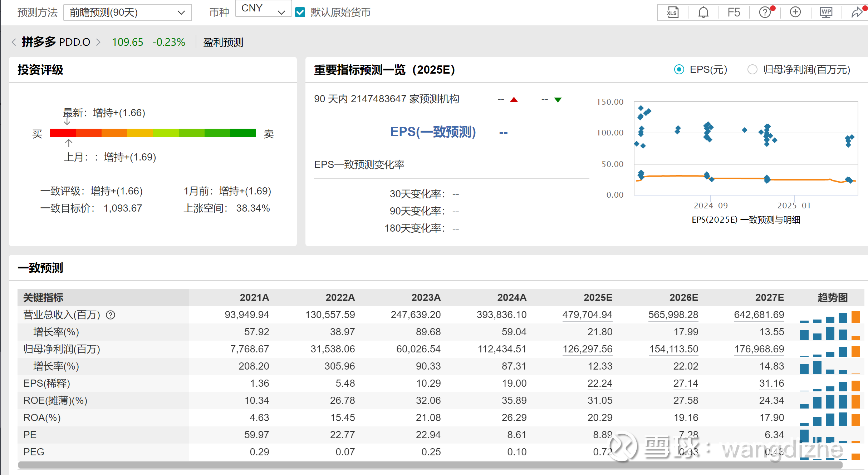Select the EPS(元) radio button

coord(679,69)
